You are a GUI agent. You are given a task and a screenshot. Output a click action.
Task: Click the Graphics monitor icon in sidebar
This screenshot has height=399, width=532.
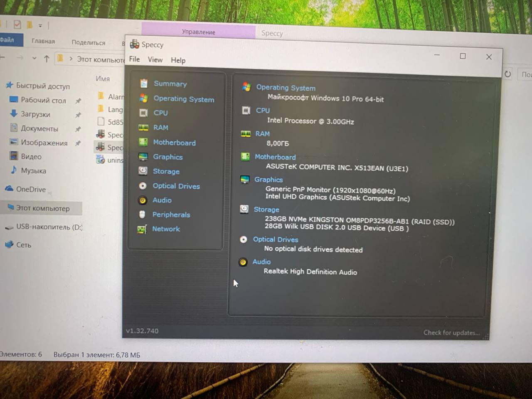pyautogui.click(x=143, y=157)
